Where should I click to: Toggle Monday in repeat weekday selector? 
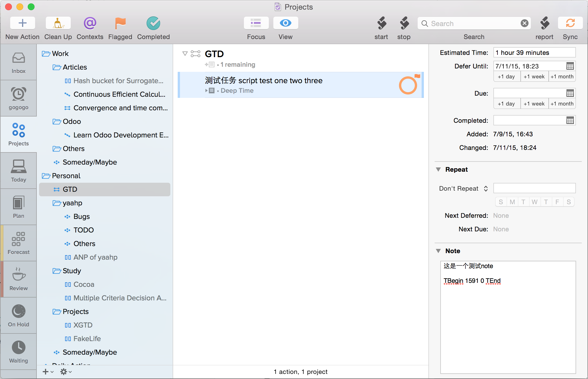click(x=512, y=202)
